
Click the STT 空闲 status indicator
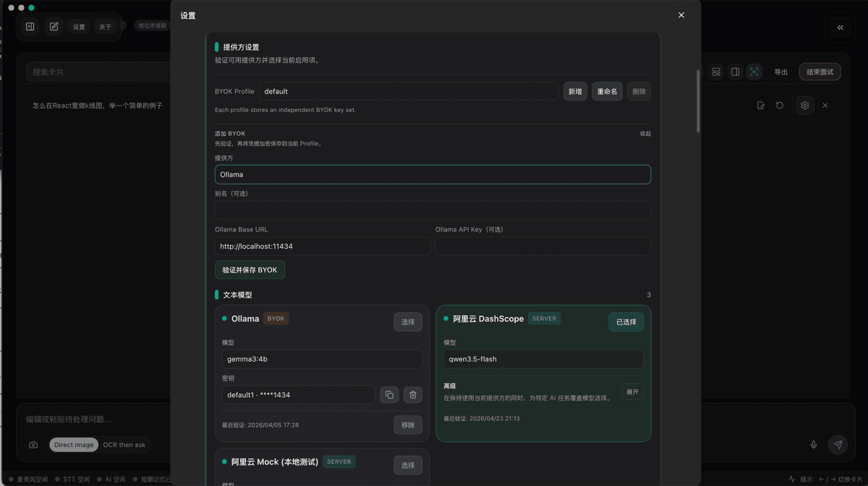click(72, 479)
